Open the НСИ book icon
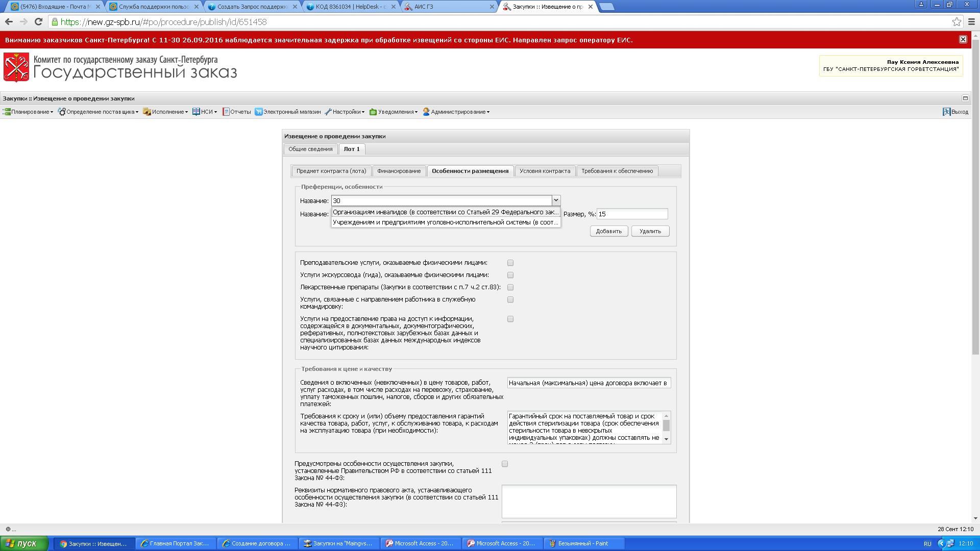The width and height of the screenshot is (980, 551). click(196, 112)
